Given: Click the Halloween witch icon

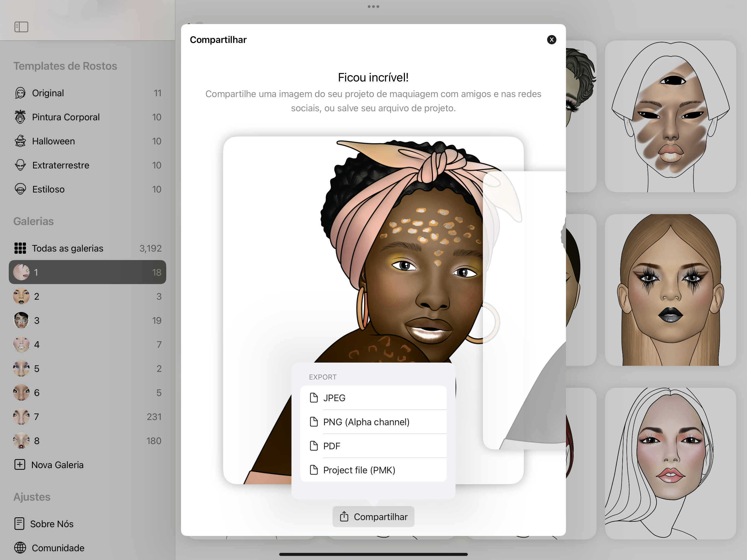Looking at the screenshot, I should (20, 141).
